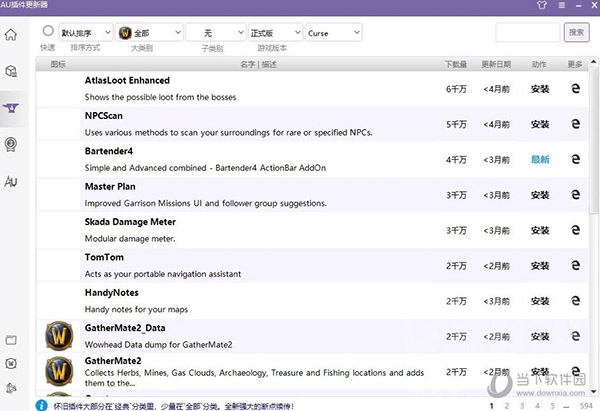Install AtlasLoot Enhanced via 安装
Viewport: 600px width, 411px height.
(x=540, y=89)
